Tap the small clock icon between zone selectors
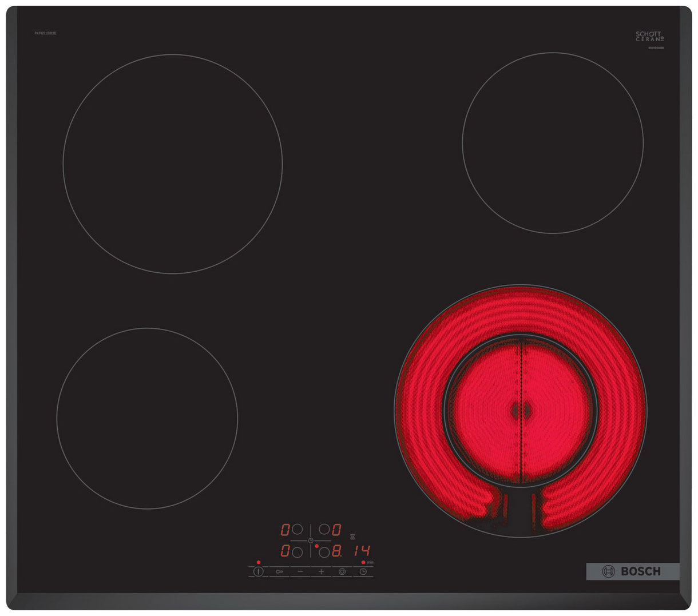This screenshot has height=616, width=698. [x=311, y=541]
